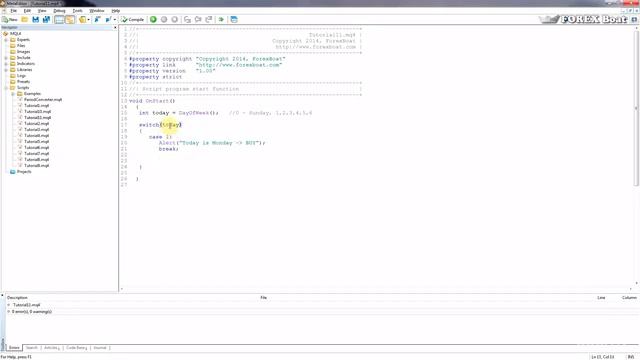Select PeriodConverter.mq4 in the Navigator
The image size is (640, 360).
pos(43,100)
